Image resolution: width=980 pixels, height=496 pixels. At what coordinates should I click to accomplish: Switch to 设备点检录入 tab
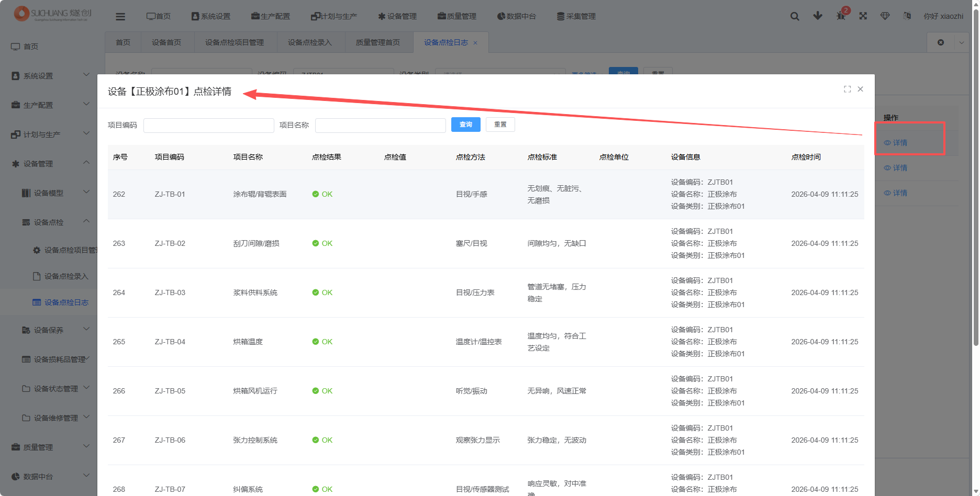pyautogui.click(x=310, y=42)
